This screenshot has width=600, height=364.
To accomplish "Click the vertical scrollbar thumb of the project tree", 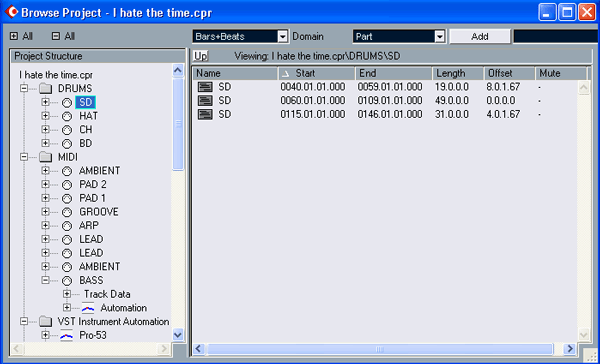I will click(x=178, y=124).
